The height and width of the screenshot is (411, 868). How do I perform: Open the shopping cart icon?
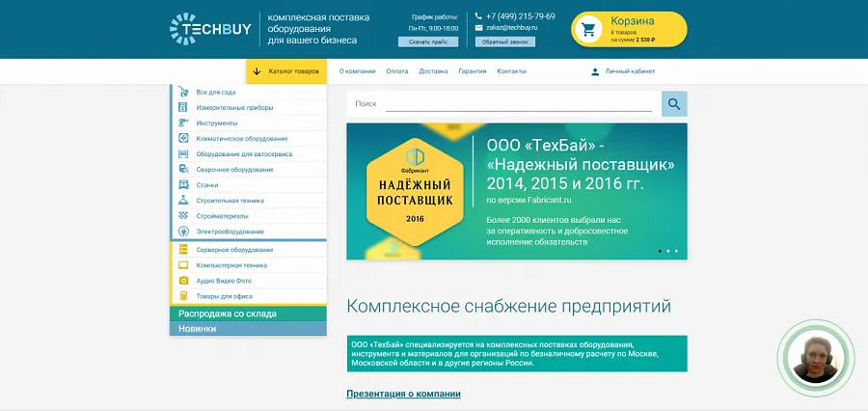(x=588, y=29)
